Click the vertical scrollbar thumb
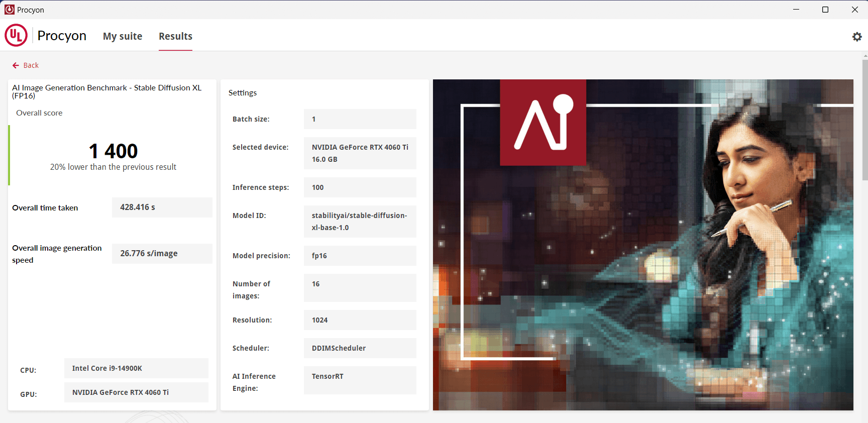Viewport: 868px width, 423px height. [x=865, y=120]
